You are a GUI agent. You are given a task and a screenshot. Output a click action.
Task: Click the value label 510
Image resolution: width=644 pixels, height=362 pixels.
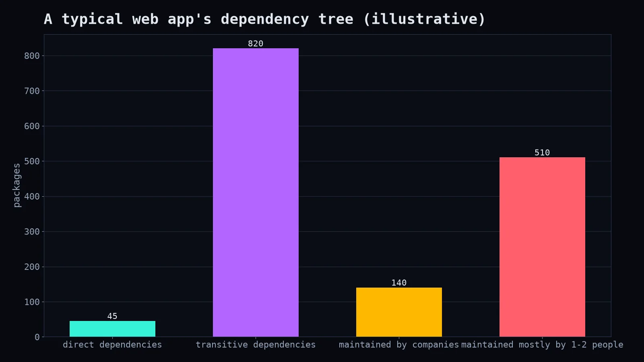tap(542, 152)
